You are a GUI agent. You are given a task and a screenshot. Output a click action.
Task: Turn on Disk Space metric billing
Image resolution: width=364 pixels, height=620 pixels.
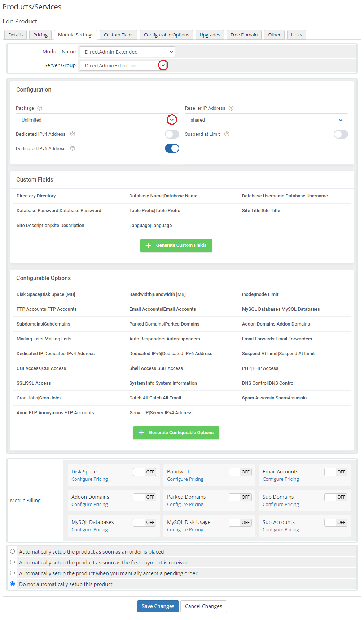(145, 472)
